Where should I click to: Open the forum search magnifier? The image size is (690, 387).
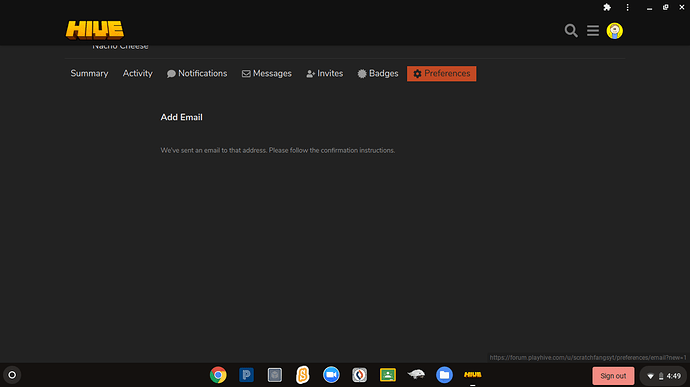tap(571, 30)
